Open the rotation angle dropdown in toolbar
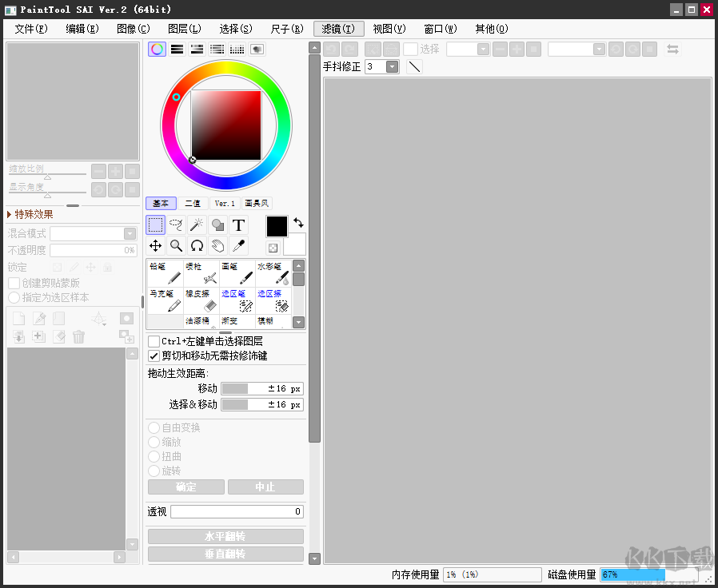Screen dimensions: 718x588 599,49
